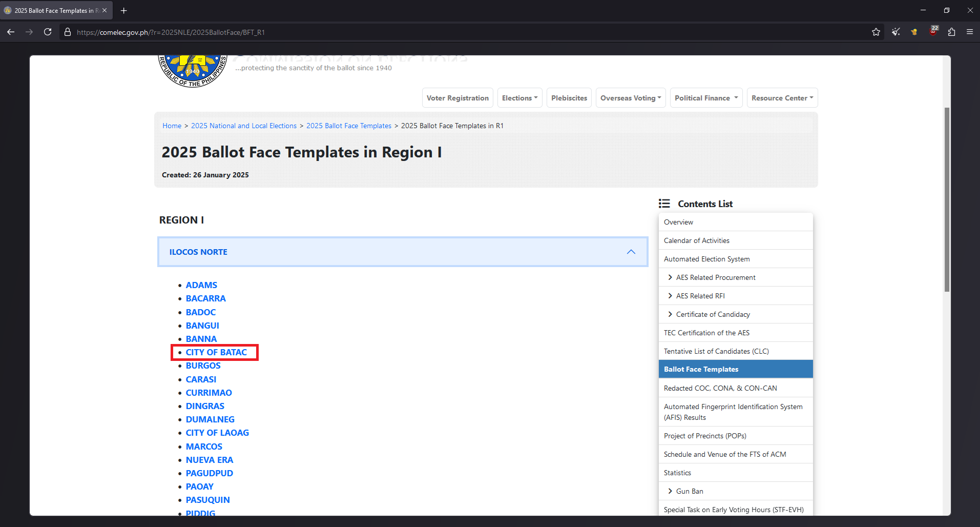Reload the page using the refresh icon

point(48,32)
